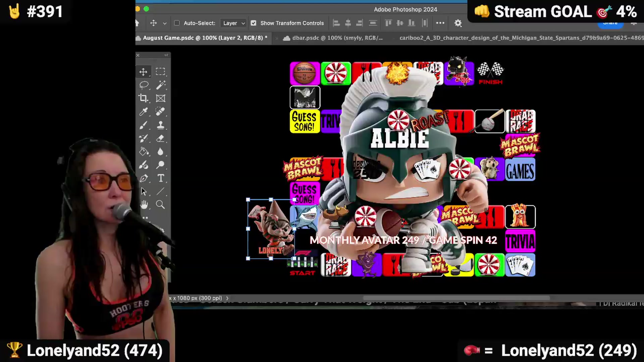Viewport: 644px width, 362px height.
Task: Click the START label on the board
Action: coord(303,273)
